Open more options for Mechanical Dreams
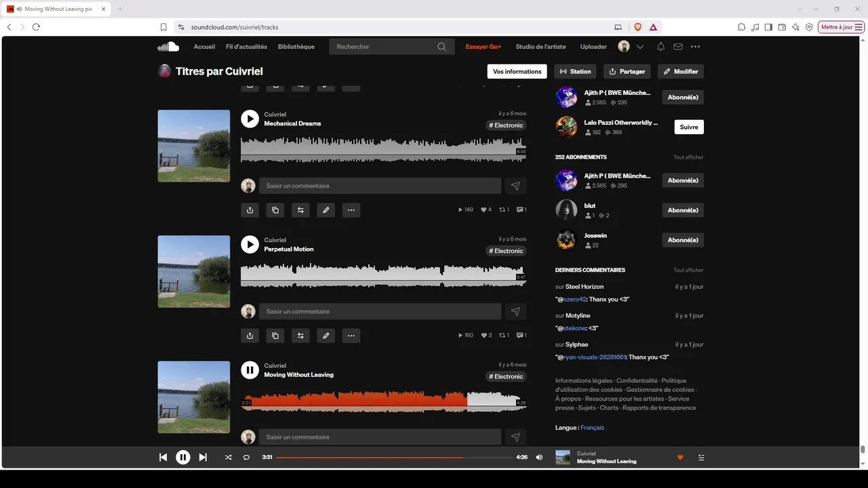The height and width of the screenshot is (488, 868). click(x=351, y=210)
